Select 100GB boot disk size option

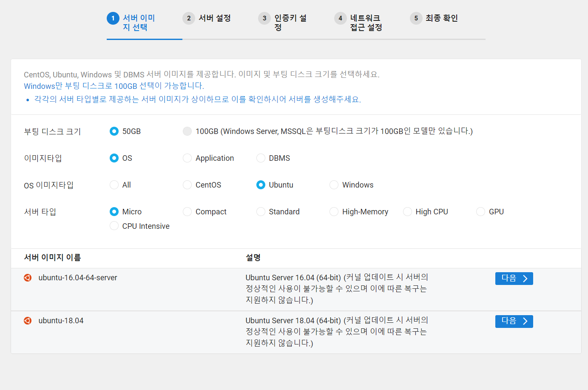click(187, 131)
